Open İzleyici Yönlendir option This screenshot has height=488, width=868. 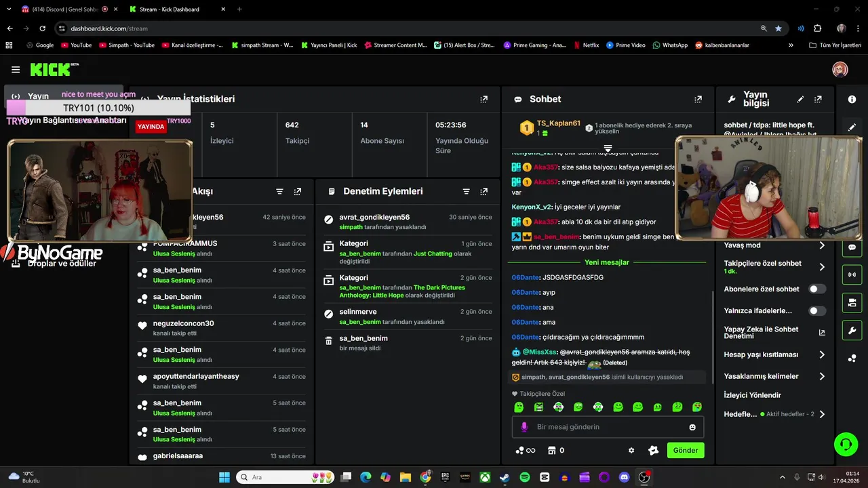[753, 395]
